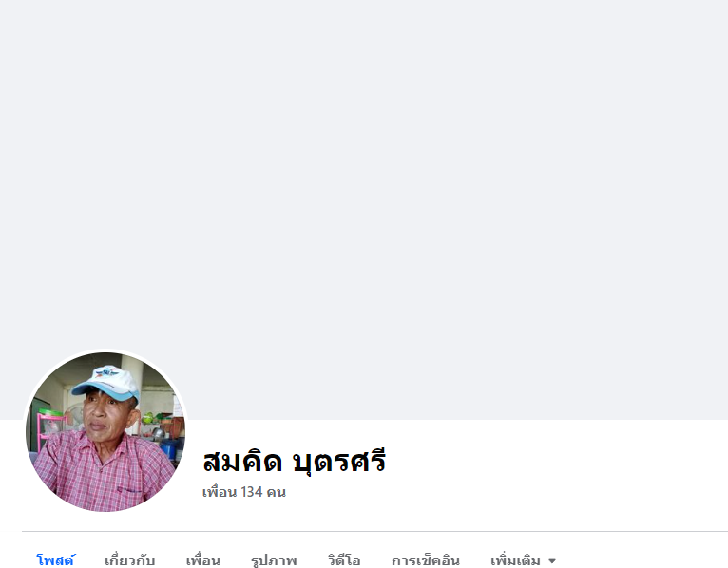Click the number 134 in friends count
Screen dimensions: 728x568
(252, 492)
